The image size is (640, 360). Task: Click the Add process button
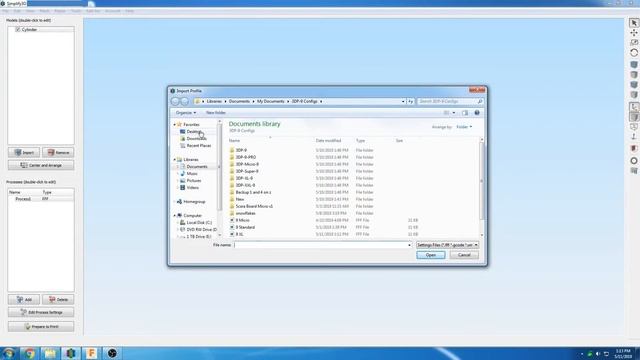(24, 300)
